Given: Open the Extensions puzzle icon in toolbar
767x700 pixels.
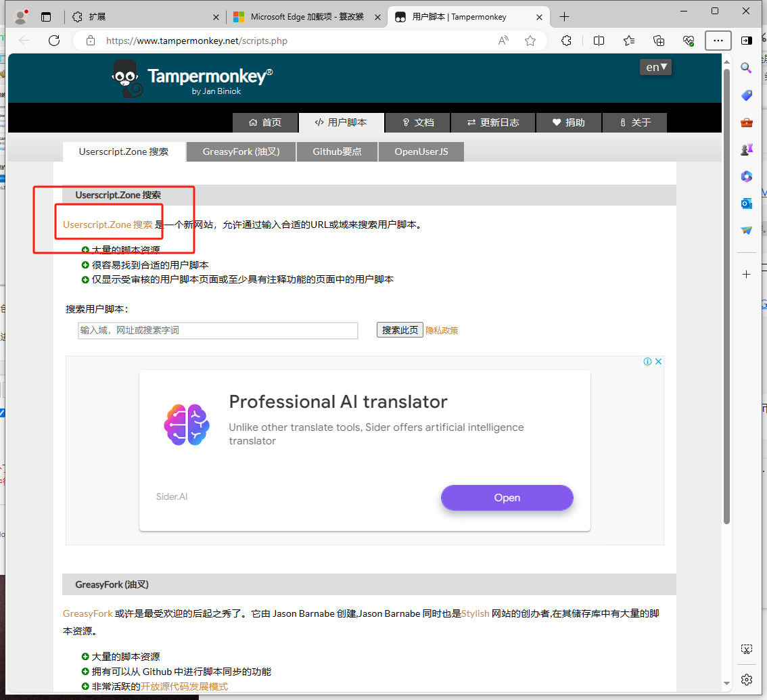Looking at the screenshot, I should coord(567,41).
